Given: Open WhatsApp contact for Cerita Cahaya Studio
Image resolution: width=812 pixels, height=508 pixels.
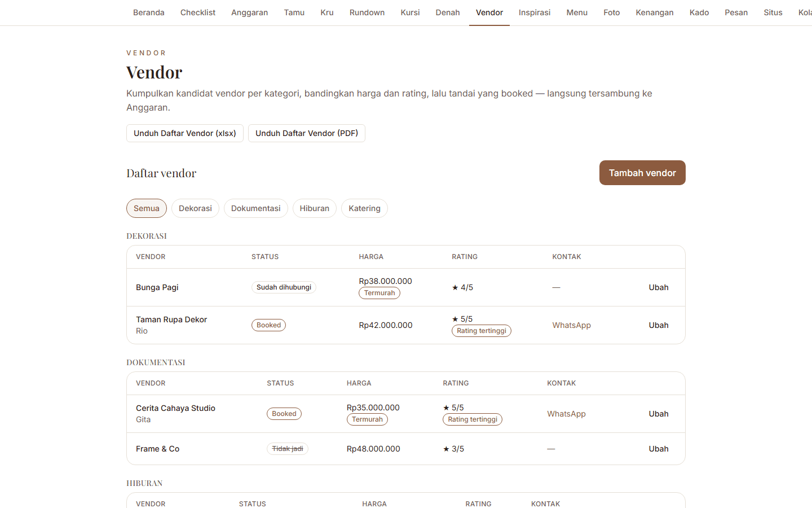Looking at the screenshot, I should (566, 414).
